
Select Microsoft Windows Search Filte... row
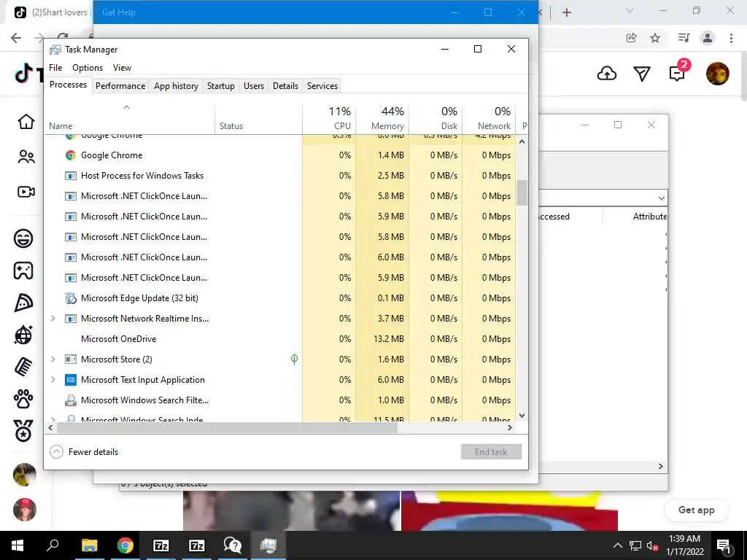281,400
